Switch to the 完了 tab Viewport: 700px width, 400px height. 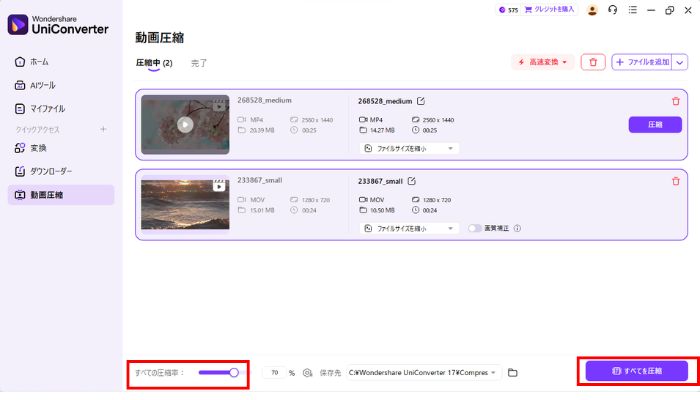[199, 63]
